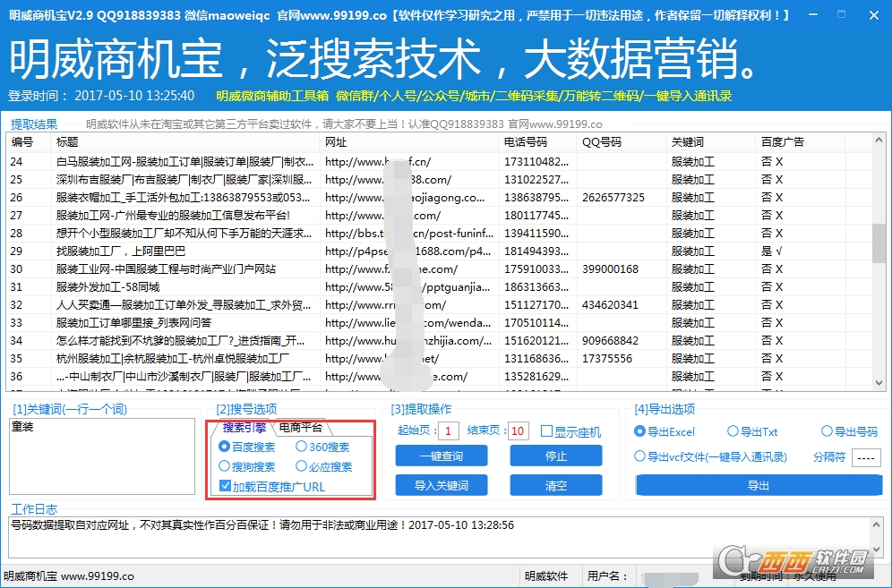
Task: Select the 百度搜索 radio button
Action: 247,447
